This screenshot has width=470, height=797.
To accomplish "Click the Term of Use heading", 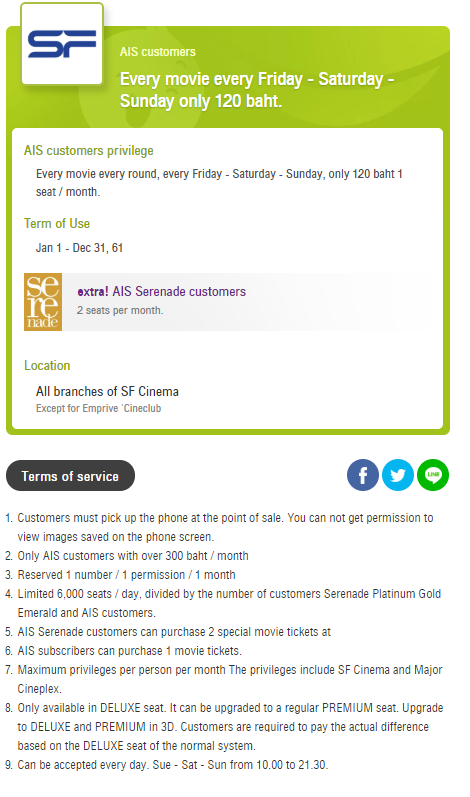I will tap(57, 223).
